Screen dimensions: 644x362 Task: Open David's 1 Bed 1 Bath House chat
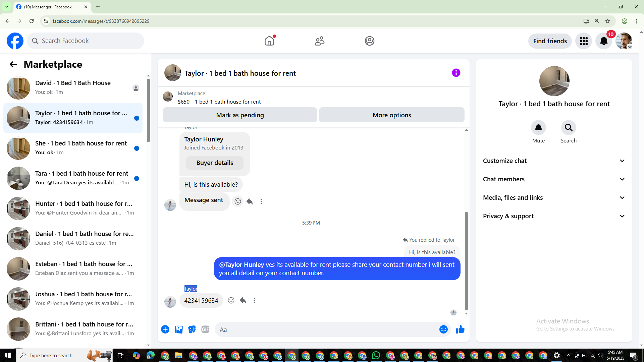pyautogui.click(x=73, y=88)
